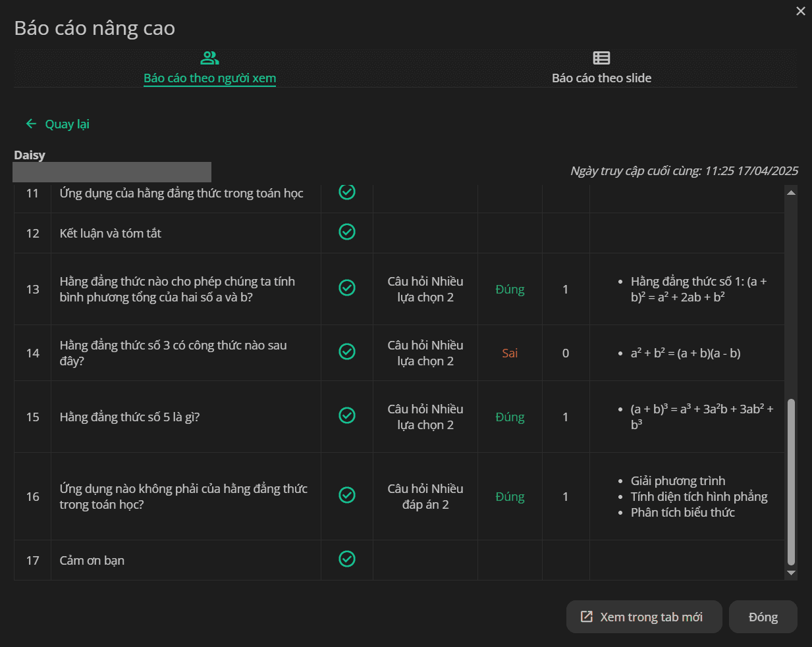This screenshot has width=812, height=647.
Task: Click score '1' in row 13
Action: pos(566,289)
